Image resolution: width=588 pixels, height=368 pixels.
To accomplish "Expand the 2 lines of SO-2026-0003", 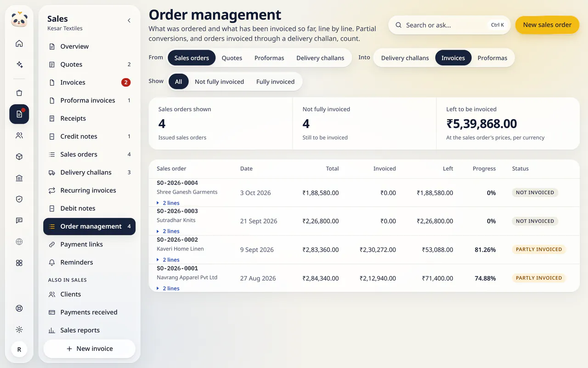I will click(x=168, y=231).
